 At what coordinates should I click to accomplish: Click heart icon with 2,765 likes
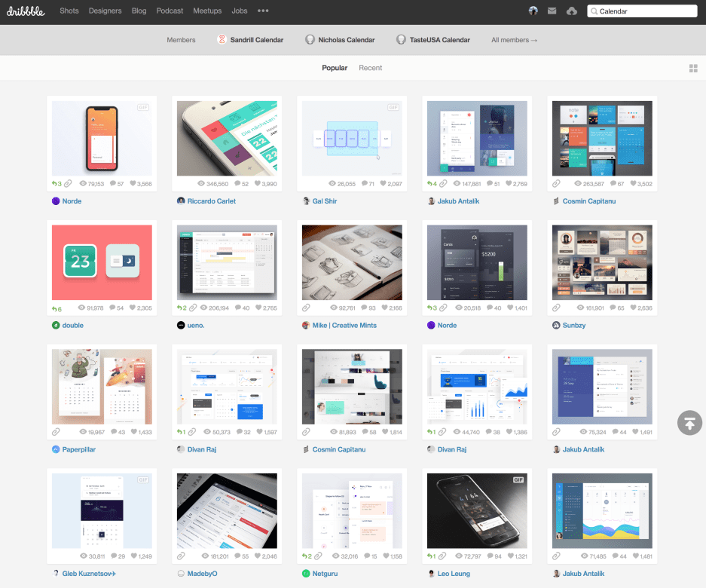(258, 308)
